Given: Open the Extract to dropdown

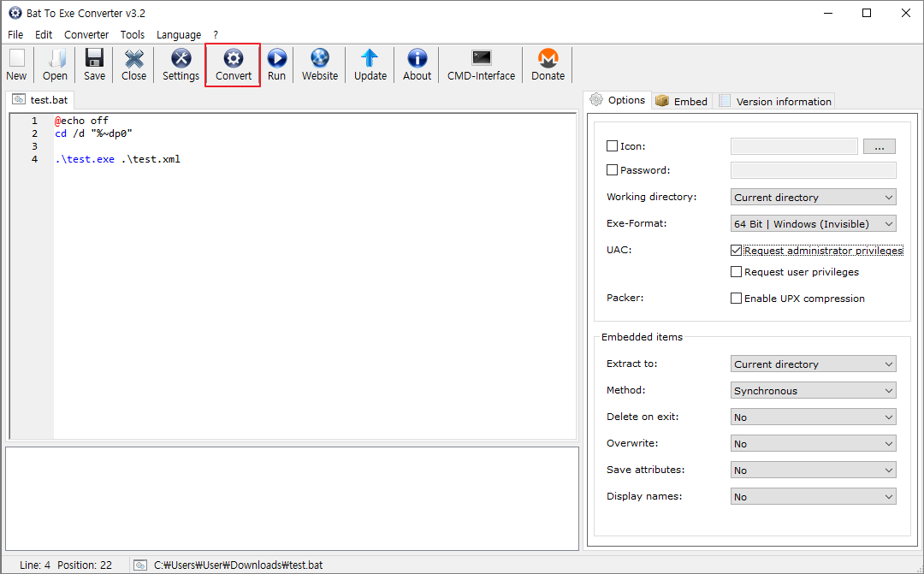Looking at the screenshot, I should pos(814,364).
